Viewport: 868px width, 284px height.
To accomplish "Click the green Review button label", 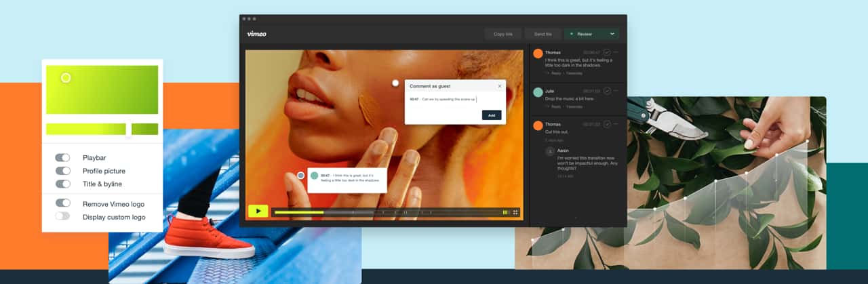I will tap(584, 33).
